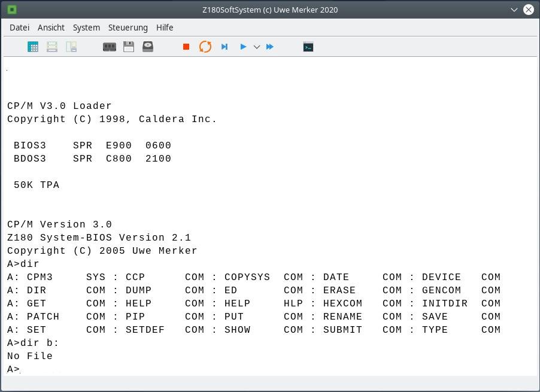Click the terminal console toolbar icon
Viewport: 540px width, 392px height.
[x=308, y=47]
